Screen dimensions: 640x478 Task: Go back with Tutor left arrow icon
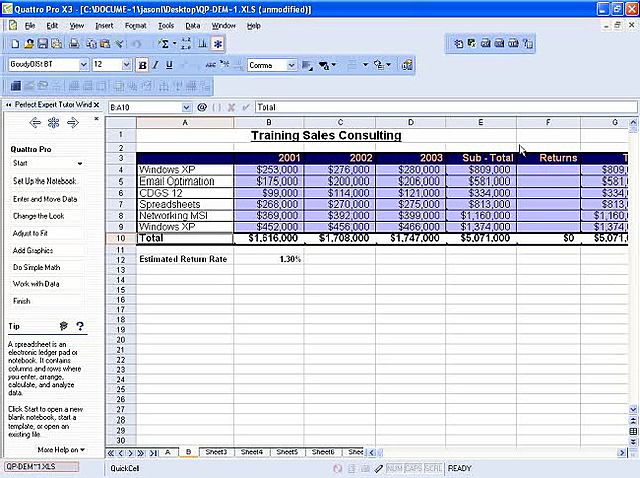[x=36, y=122]
